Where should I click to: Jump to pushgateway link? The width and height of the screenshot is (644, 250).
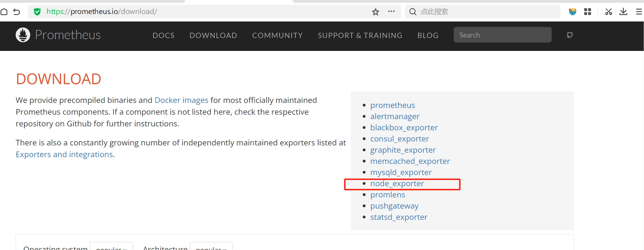tap(394, 206)
